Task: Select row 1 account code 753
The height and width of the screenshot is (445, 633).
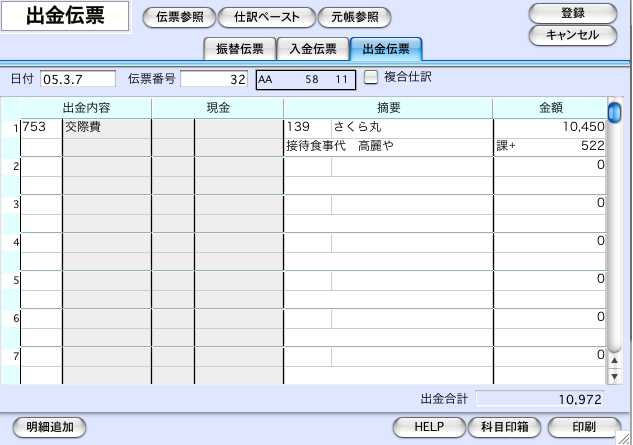Action: 40,128
